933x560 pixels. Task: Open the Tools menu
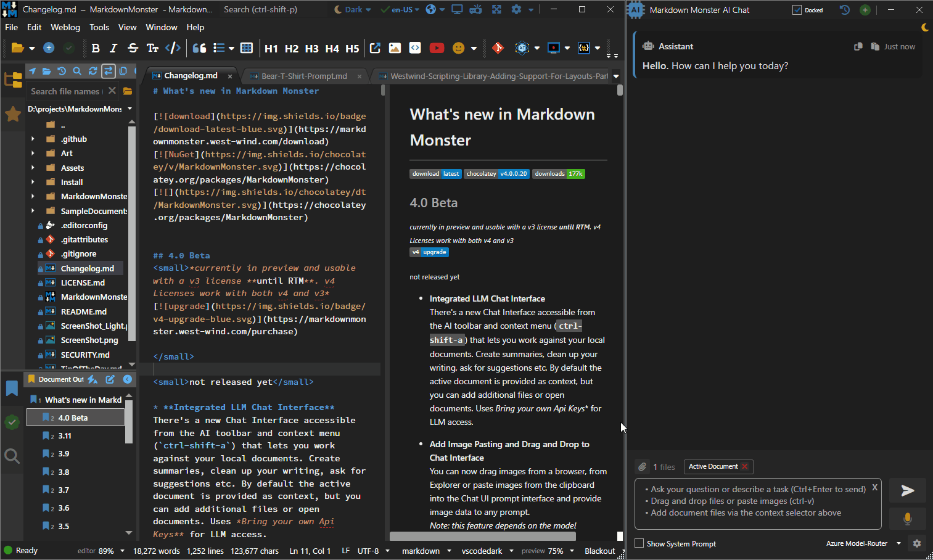[x=99, y=27]
